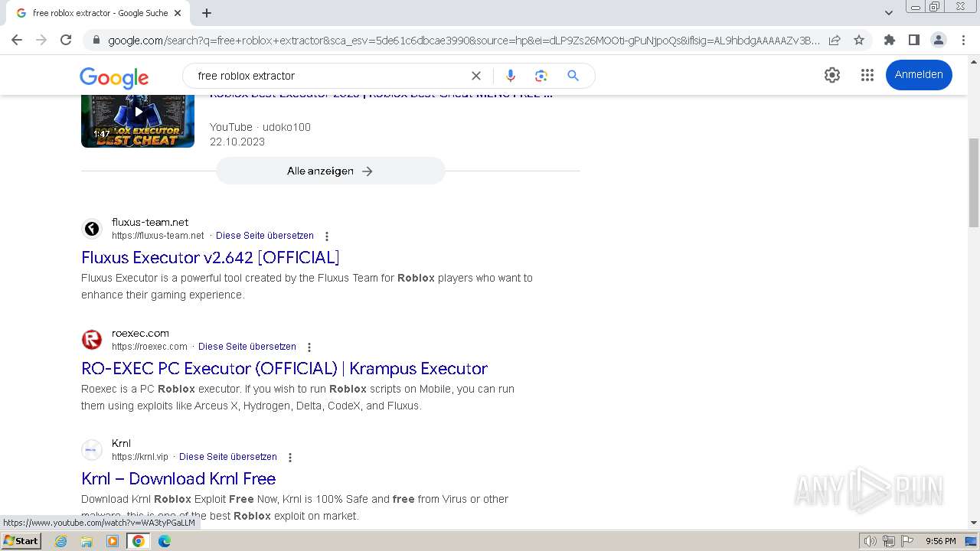
Task: Translate the fluxus-team.net page
Action: (265, 236)
